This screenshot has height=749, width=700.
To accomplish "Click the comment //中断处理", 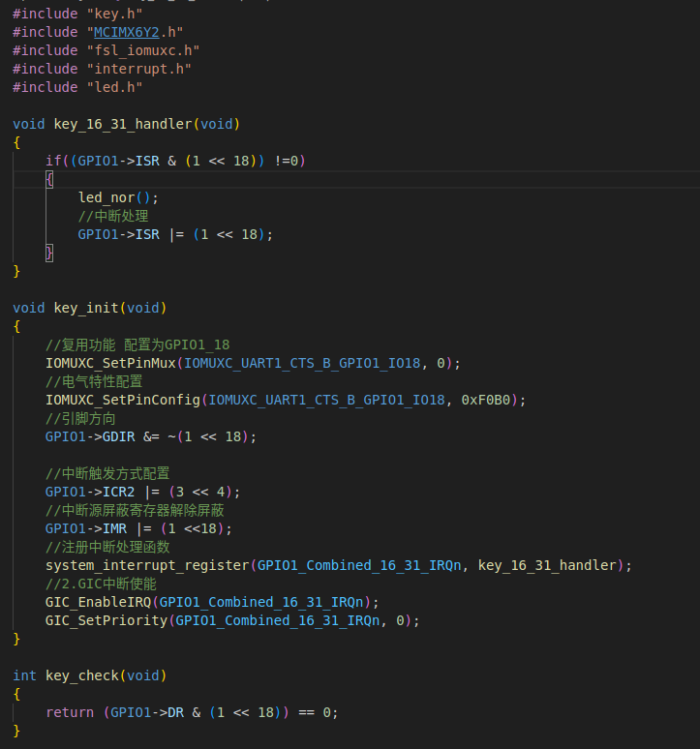I will (x=113, y=216).
